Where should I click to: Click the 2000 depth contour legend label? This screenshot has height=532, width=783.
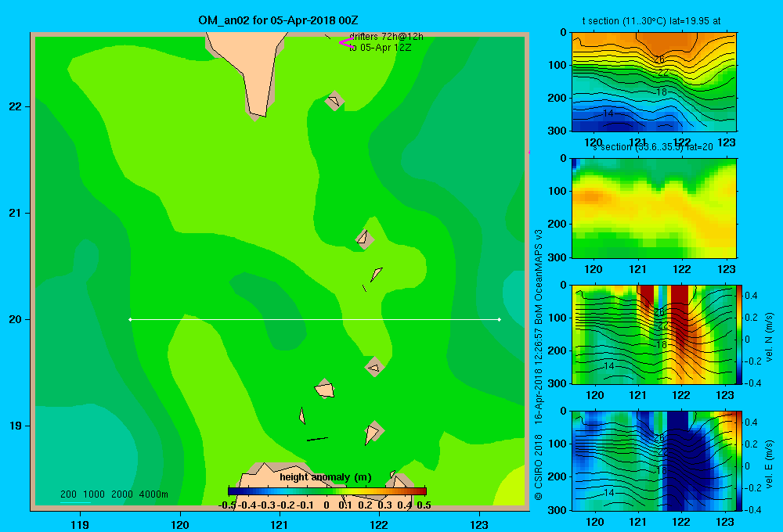122,494
